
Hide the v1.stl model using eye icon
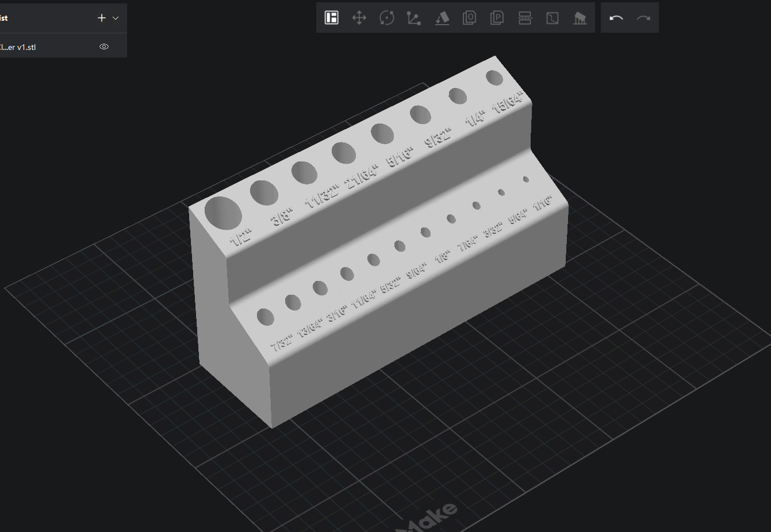click(104, 47)
